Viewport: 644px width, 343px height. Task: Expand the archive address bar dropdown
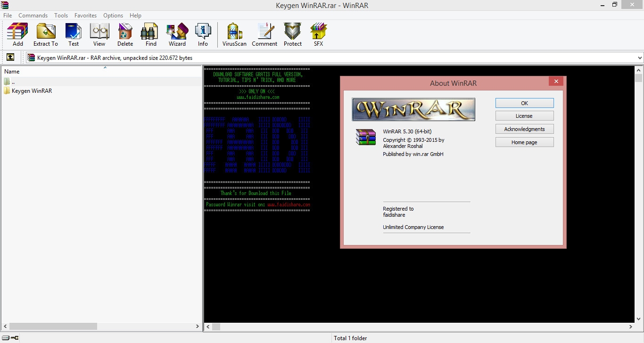coord(640,57)
